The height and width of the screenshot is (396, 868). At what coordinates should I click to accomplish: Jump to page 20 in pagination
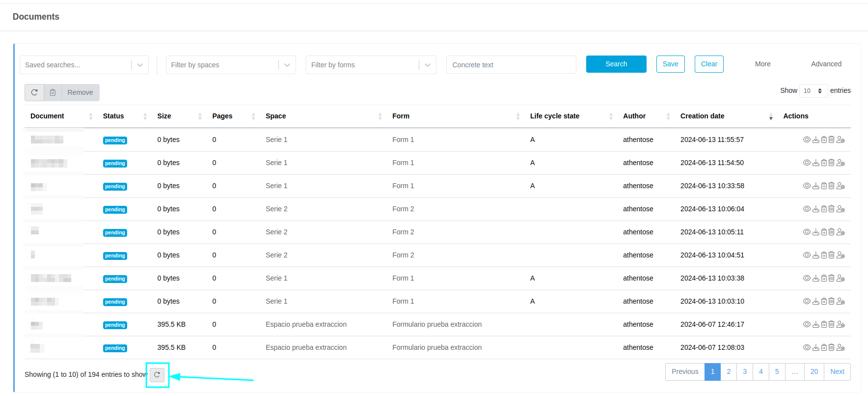(814, 372)
